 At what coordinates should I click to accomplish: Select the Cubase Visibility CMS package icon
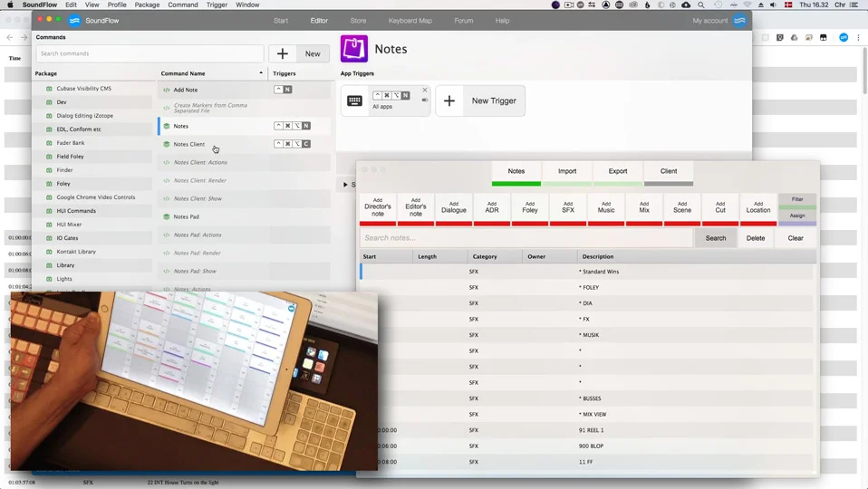point(49,89)
